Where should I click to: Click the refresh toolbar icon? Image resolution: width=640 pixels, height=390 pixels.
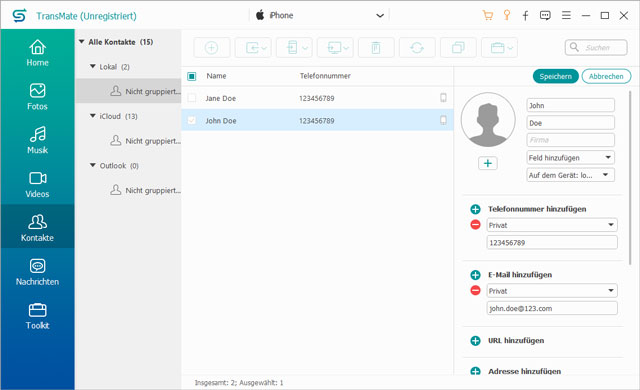[x=417, y=48]
